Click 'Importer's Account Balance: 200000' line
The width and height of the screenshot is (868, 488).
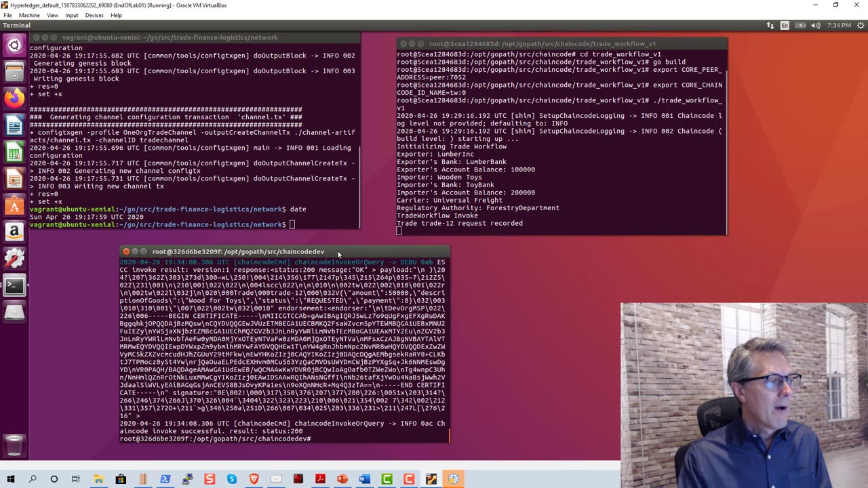(466, 192)
